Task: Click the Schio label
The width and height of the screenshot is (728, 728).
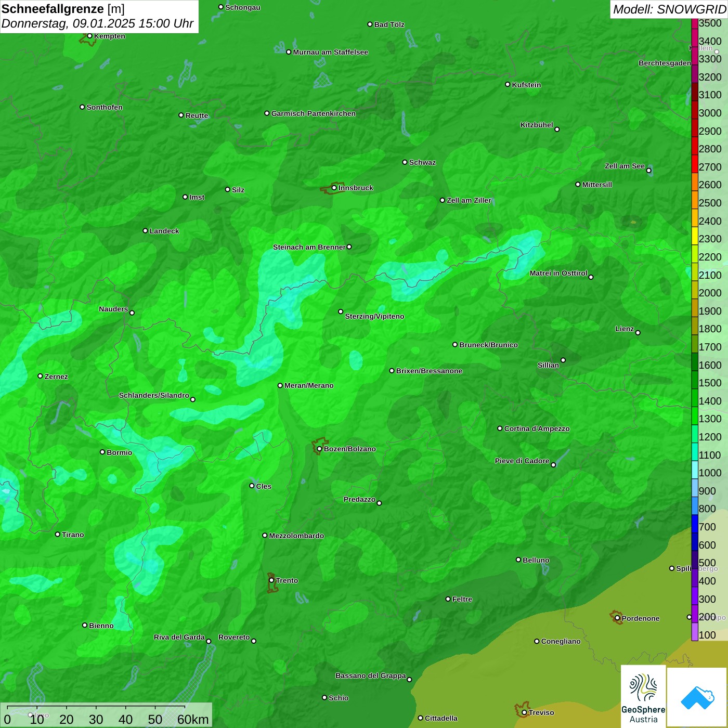Action: [339, 698]
